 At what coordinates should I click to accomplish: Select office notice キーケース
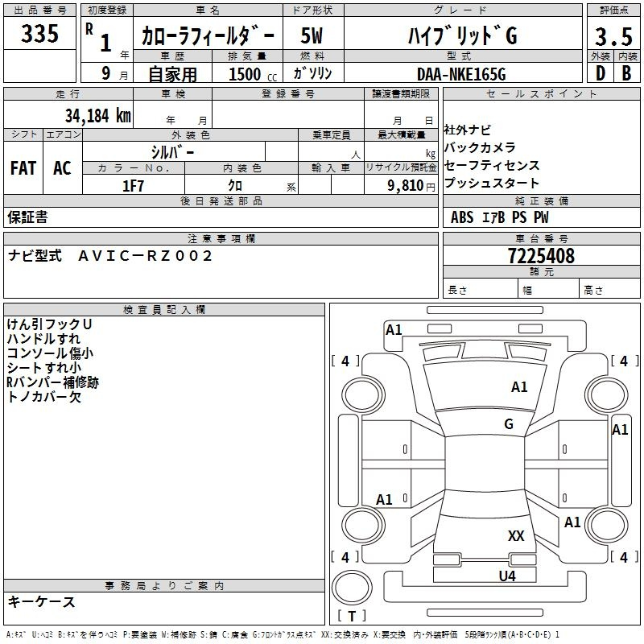[x=42, y=602]
